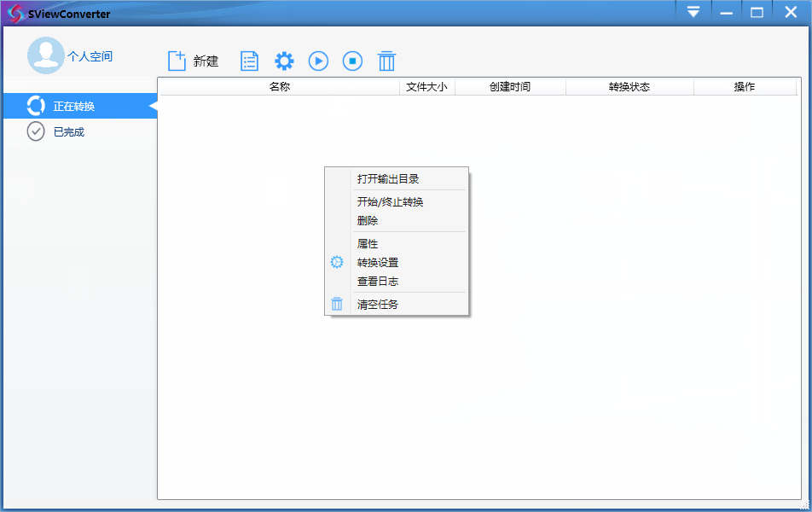Start conversion with the play button

tap(318, 61)
